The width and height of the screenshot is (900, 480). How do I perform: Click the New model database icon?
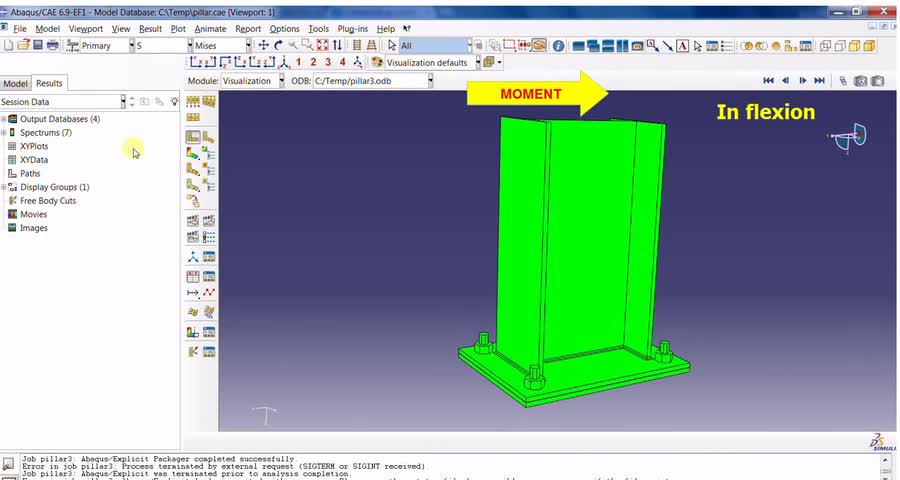[9, 45]
